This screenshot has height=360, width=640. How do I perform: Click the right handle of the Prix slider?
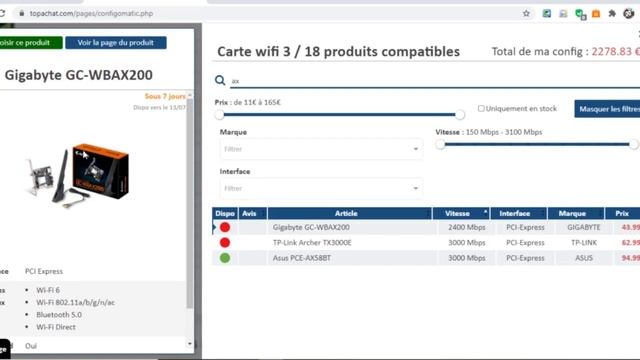pos(460,115)
